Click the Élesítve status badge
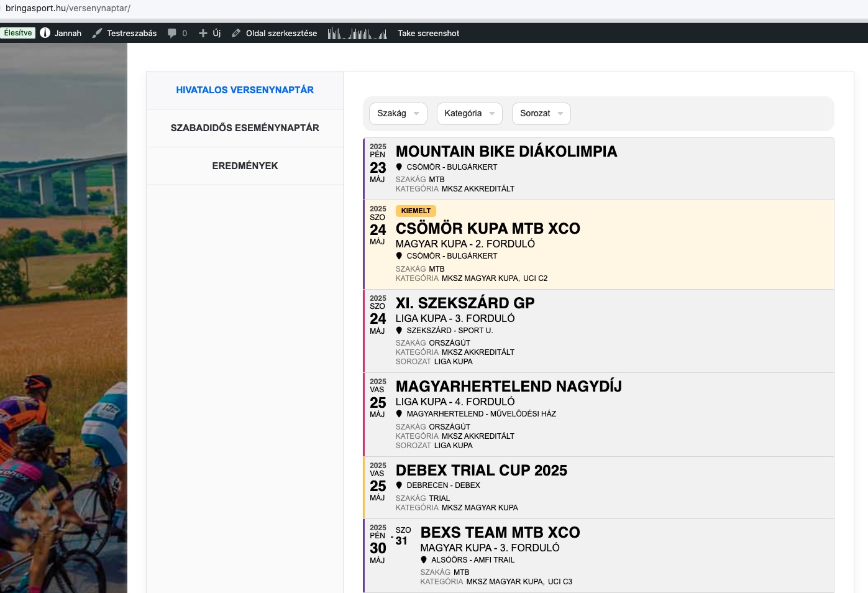The width and height of the screenshot is (868, 593). pos(18,33)
